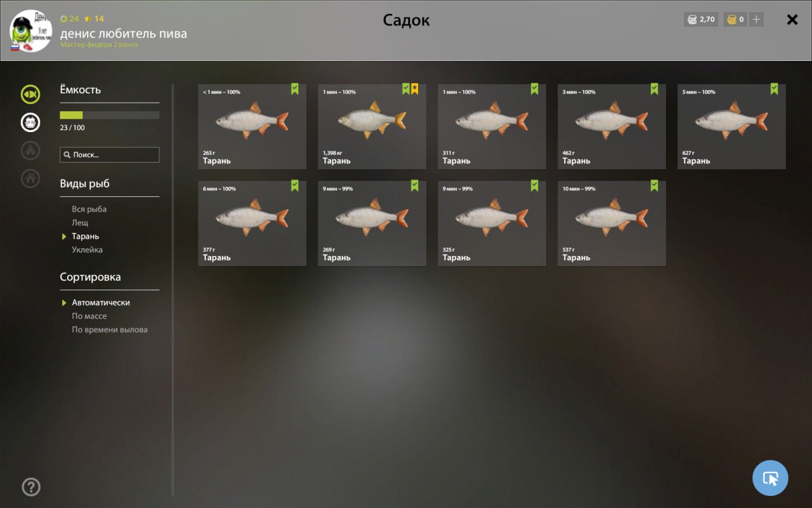Open the backpack inventory sidebar icon
The height and width of the screenshot is (508, 812).
(30, 122)
